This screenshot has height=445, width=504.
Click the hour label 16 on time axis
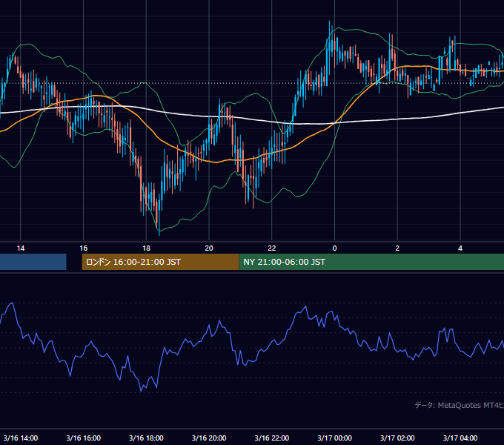(83, 248)
